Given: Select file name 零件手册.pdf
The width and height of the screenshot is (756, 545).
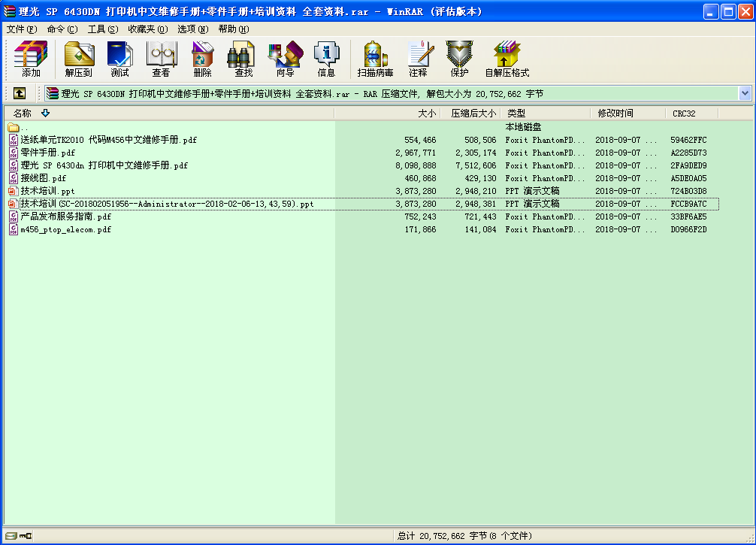Looking at the screenshot, I should click(48, 153).
